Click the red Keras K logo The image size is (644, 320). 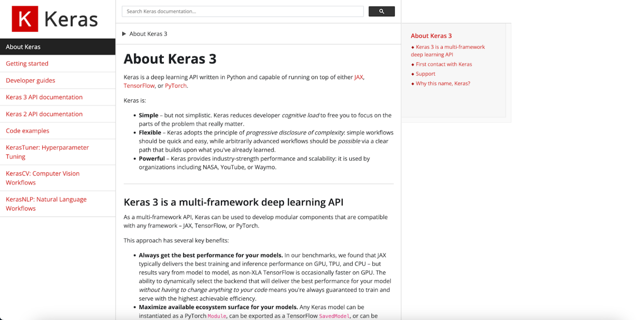(x=25, y=18)
